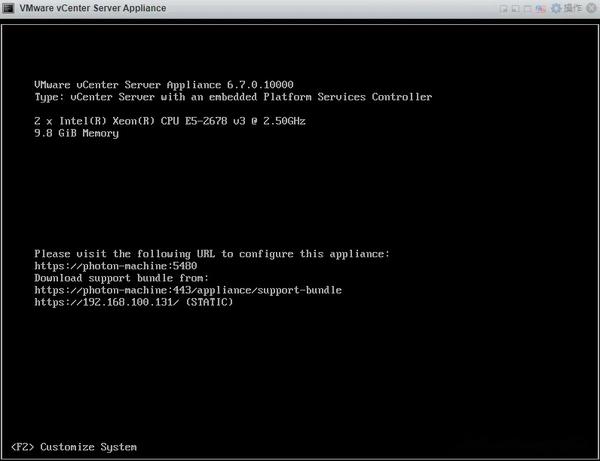Close the console window with X button
The height and width of the screenshot is (461, 600).
(591, 8)
